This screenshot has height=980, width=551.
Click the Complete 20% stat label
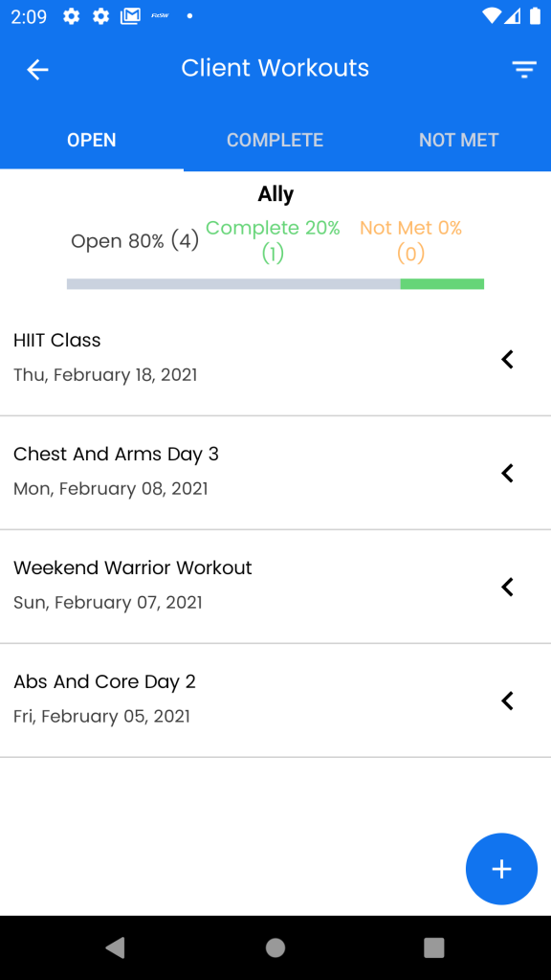[x=273, y=240]
